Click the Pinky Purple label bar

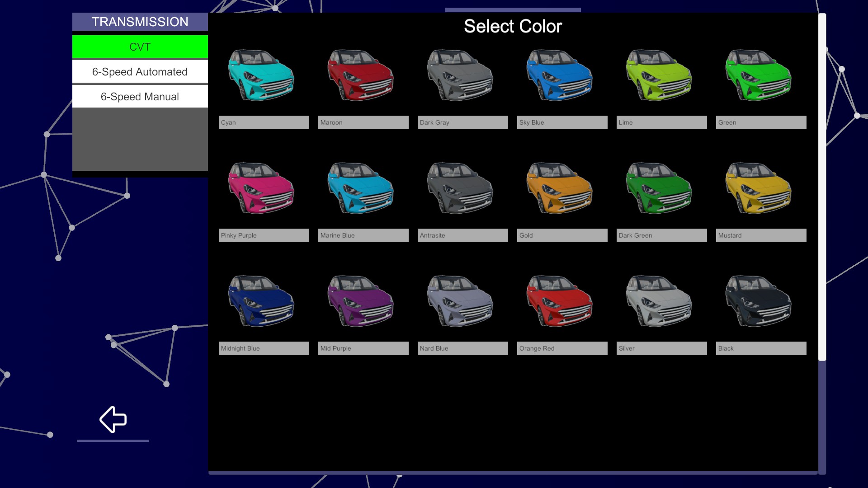click(264, 235)
